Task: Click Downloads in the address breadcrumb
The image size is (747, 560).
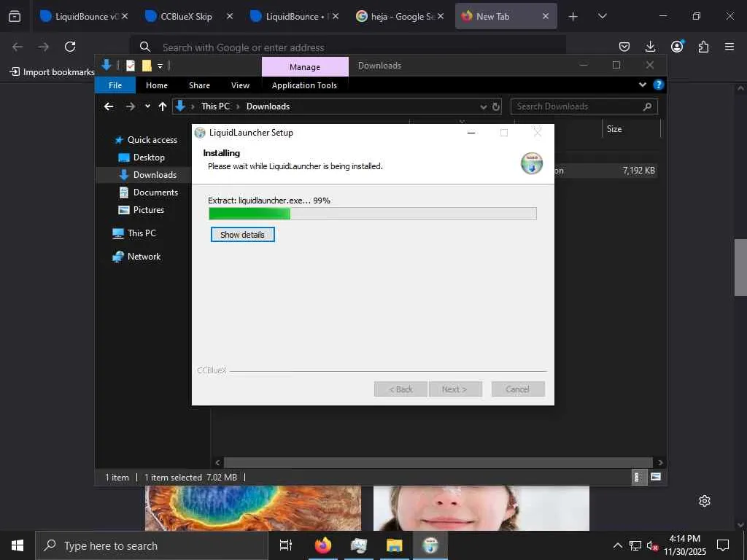Action: (x=268, y=106)
